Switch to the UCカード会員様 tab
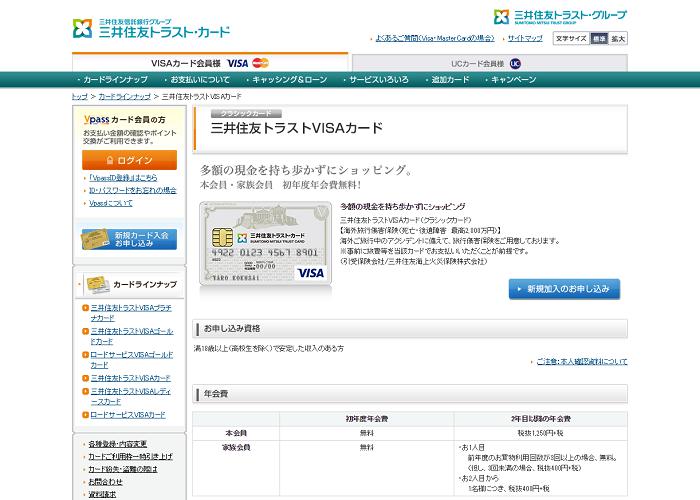Screen dimensions: 700x500 490,63
